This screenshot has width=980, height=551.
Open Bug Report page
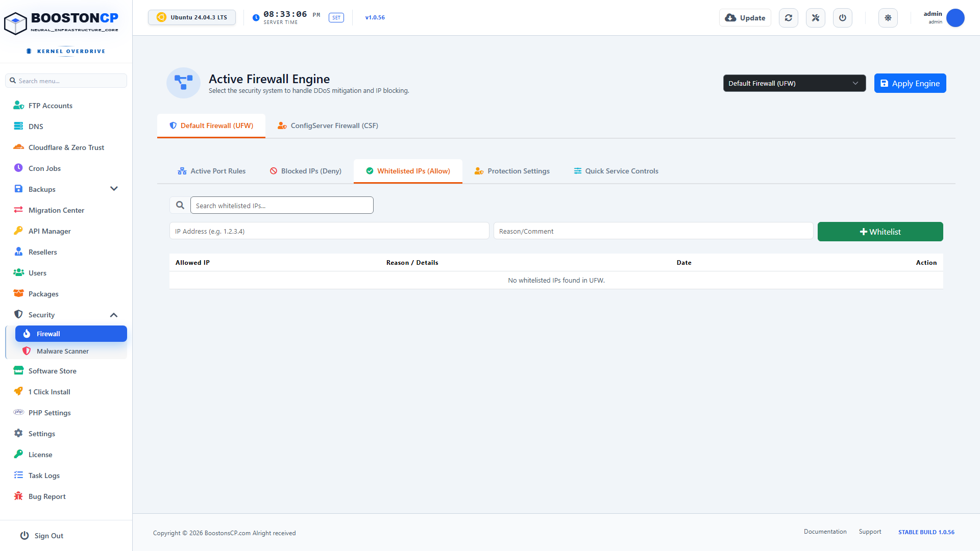point(66,496)
